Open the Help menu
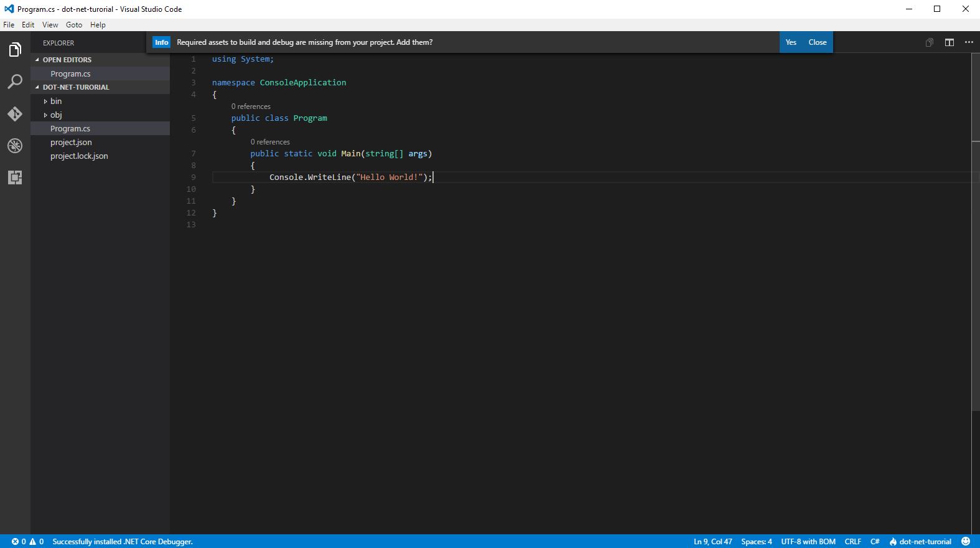980x548 pixels. coord(98,25)
